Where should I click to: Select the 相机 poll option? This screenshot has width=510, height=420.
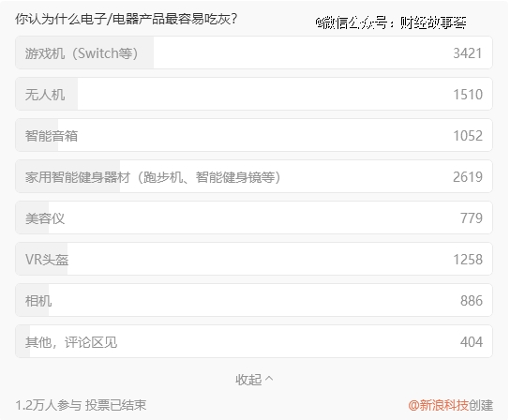coord(254,301)
